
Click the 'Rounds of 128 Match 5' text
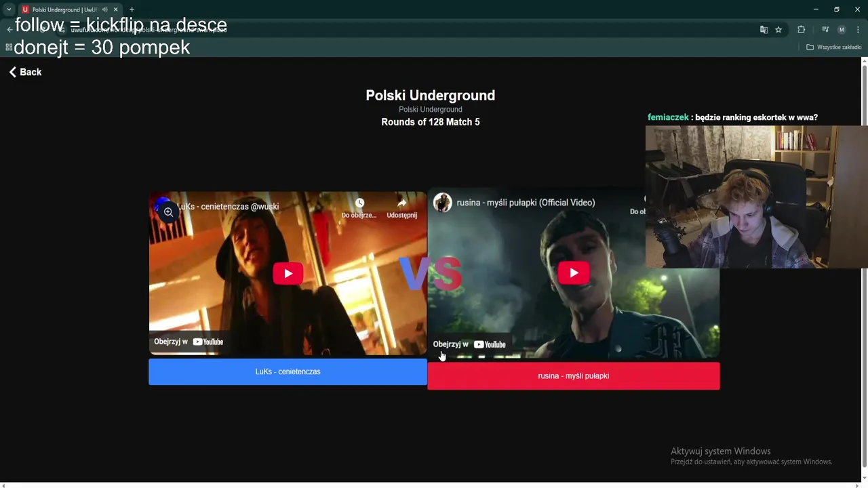(430, 122)
